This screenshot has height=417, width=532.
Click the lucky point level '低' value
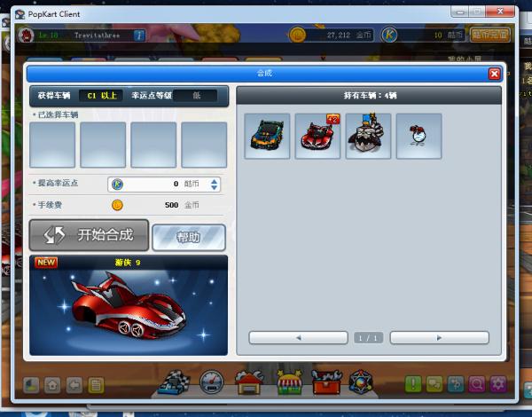(x=196, y=96)
